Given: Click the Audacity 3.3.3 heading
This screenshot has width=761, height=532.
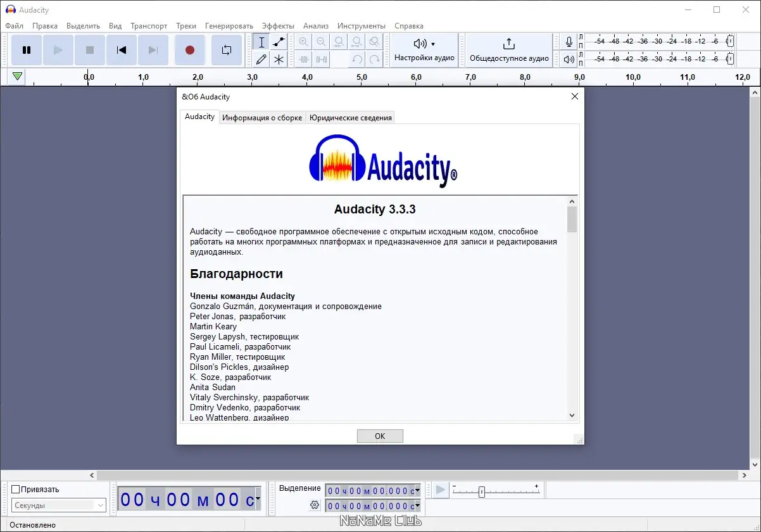Looking at the screenshot, I should (375, 210).
